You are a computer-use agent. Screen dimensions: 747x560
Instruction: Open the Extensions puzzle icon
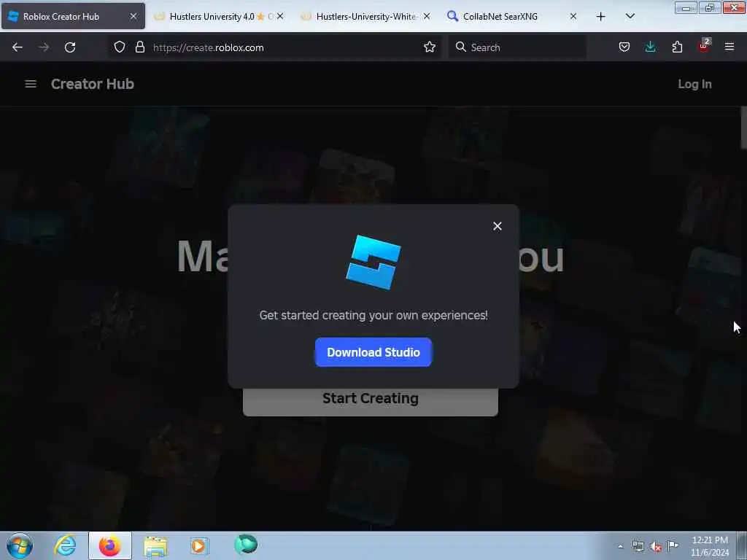677,47
